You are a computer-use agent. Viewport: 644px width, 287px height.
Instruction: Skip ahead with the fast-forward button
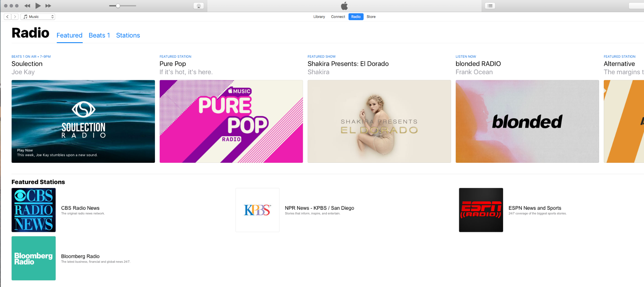pos(48,6)
